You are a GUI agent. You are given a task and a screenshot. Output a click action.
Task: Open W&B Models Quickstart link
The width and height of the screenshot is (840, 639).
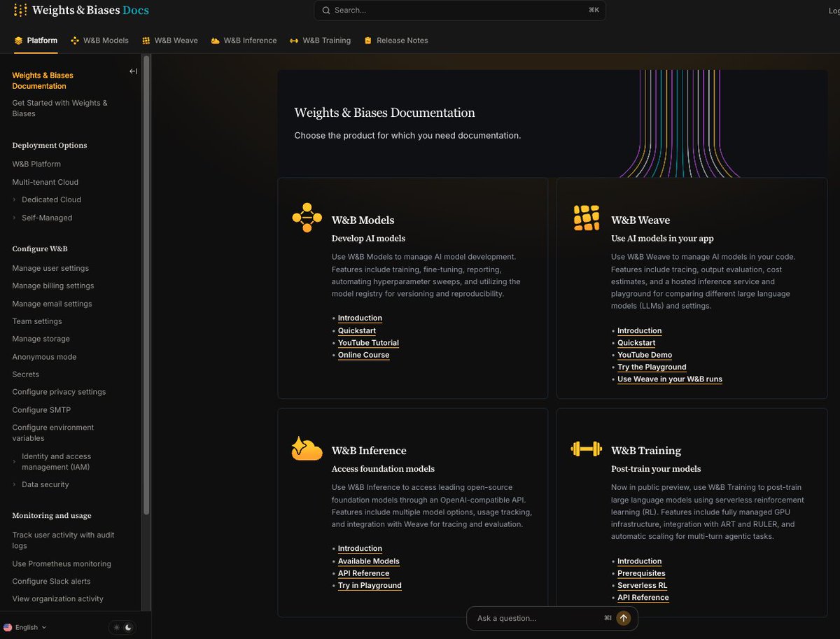click(357, 331)
